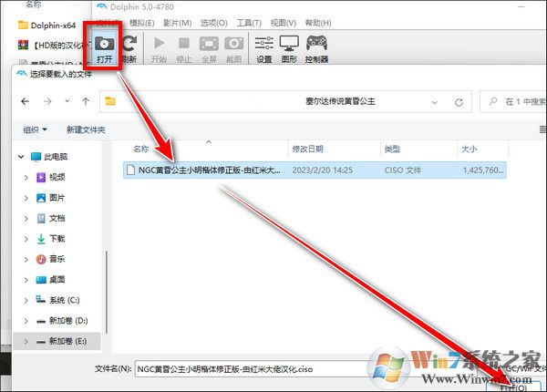Open the Settings (设置) sliders icon
This screenshot has width=547, height=392.
tap(264, 49)
